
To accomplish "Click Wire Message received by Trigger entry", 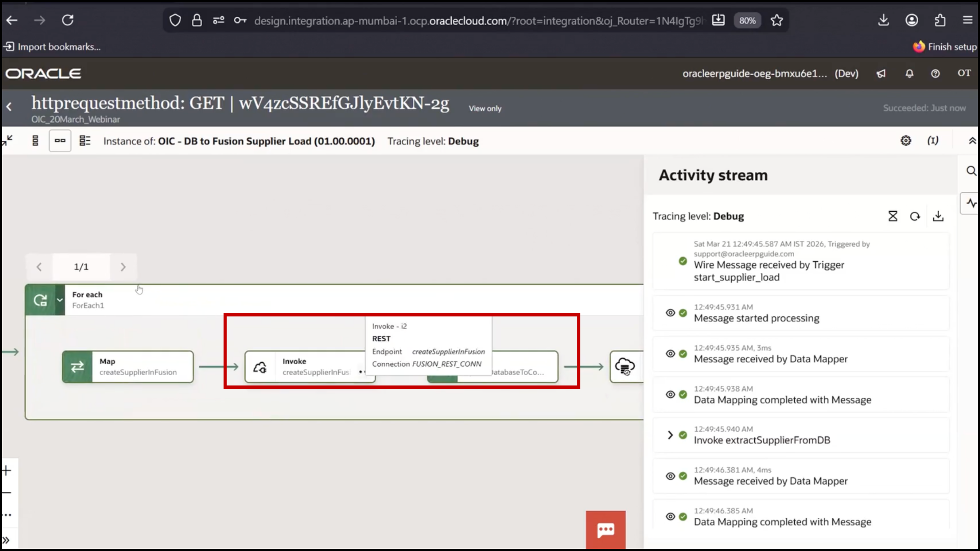I will click(x=800, y=261).
